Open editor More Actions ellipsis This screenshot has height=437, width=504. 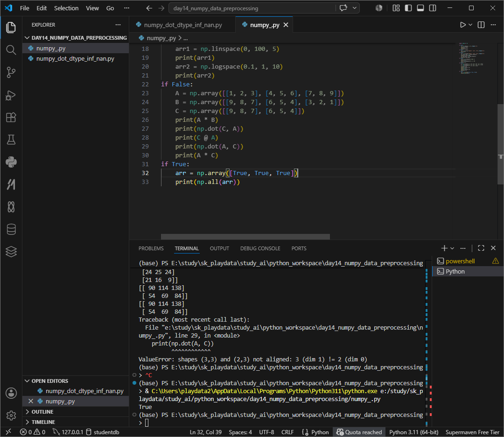point(493,25)
